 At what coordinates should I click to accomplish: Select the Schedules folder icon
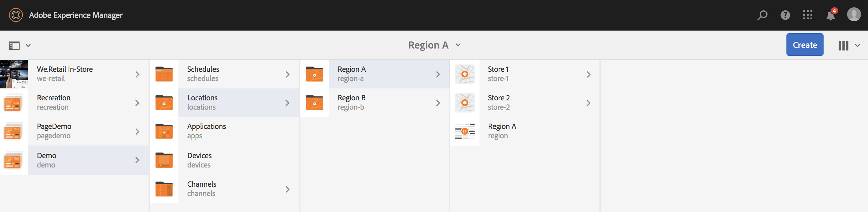pyautogui.click(x=164, y=74)
